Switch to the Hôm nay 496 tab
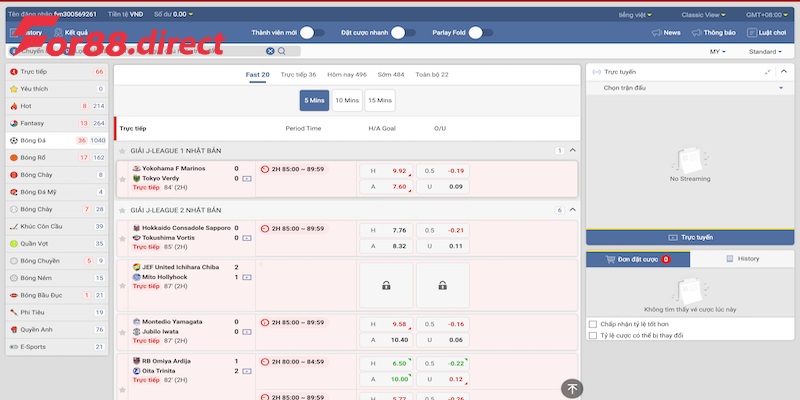The image size is (800, 400). tap(347, 75)
